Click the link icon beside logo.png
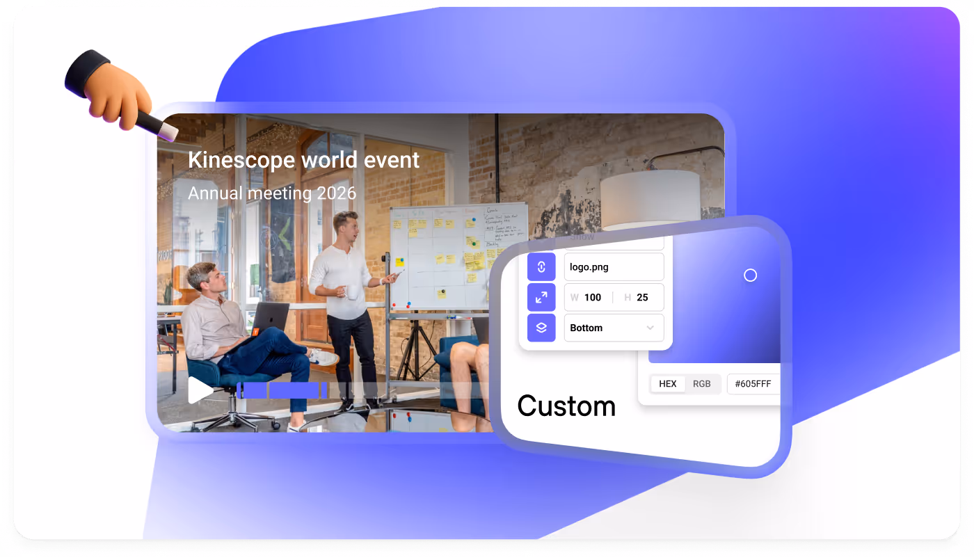 541,267
